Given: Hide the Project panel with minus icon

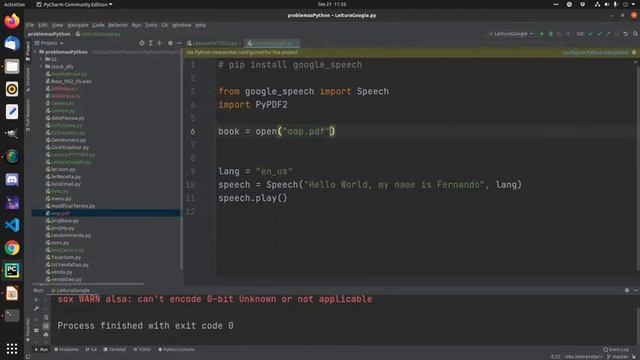Looking at the screenshot, I should pyautogui.click(x=179, y=43).
